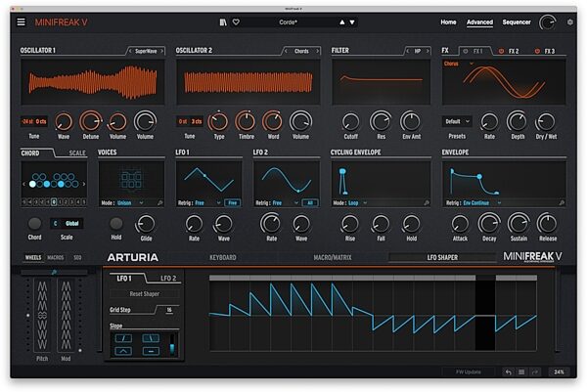This screenshot has height=392, width=587.
Task: Open the hamburger main menu
Action: tap(21, 22)
